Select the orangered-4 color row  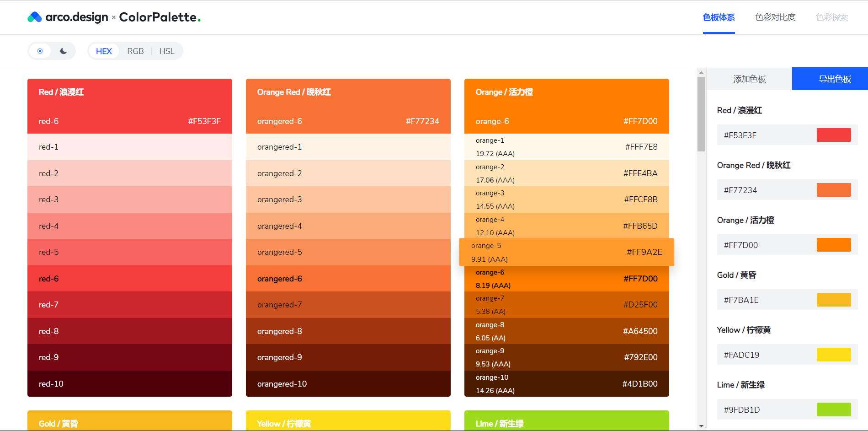click(348, 226)
